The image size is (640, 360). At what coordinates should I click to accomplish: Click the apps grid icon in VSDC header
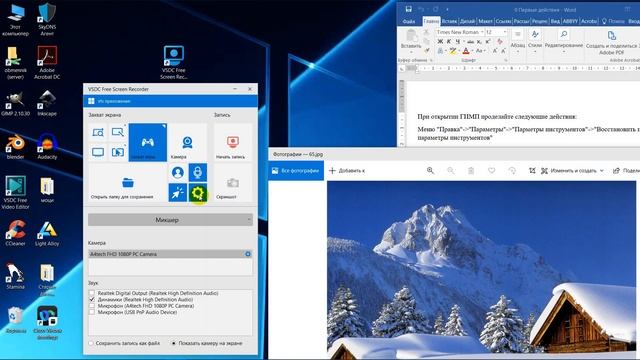coord(91,101)
